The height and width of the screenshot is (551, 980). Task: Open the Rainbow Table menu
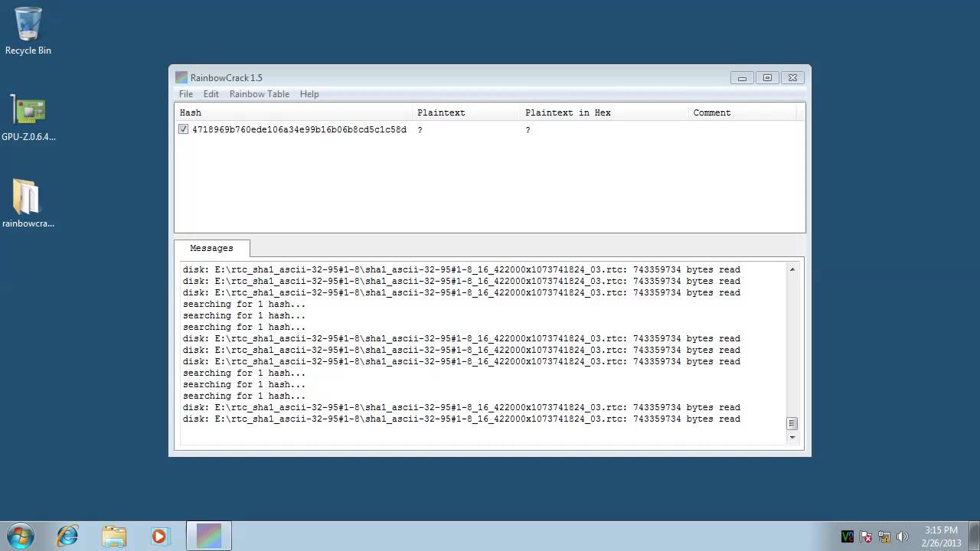pos(260,94)
